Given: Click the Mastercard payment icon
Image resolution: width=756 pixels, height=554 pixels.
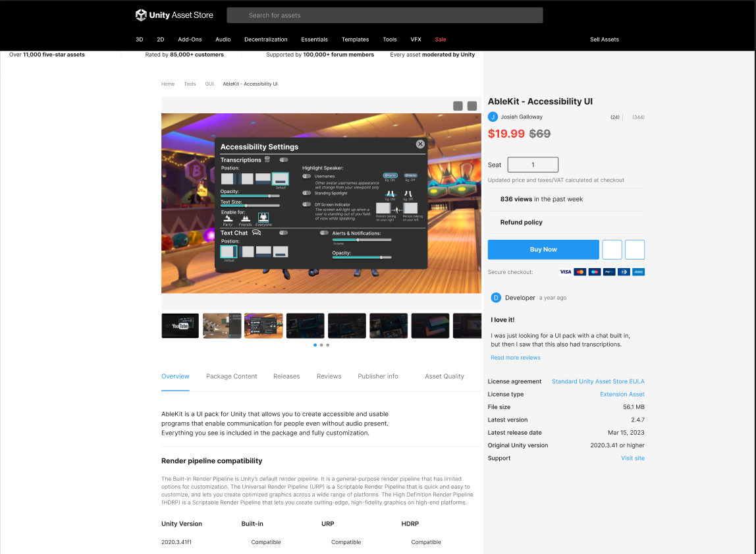Looking at the screenshot, I should click(580, 271).
